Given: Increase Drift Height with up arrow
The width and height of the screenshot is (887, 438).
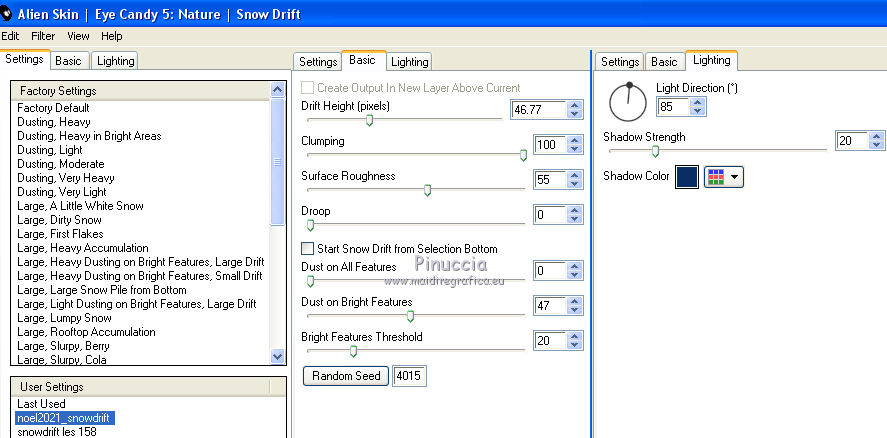Looking at the screenshot, I should pyautogui.click(x=575, y=105).
